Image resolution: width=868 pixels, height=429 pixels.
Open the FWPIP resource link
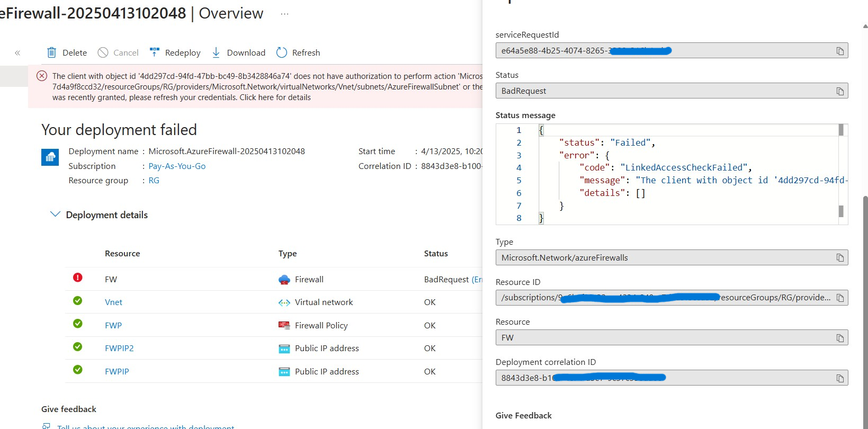(117, 371)
